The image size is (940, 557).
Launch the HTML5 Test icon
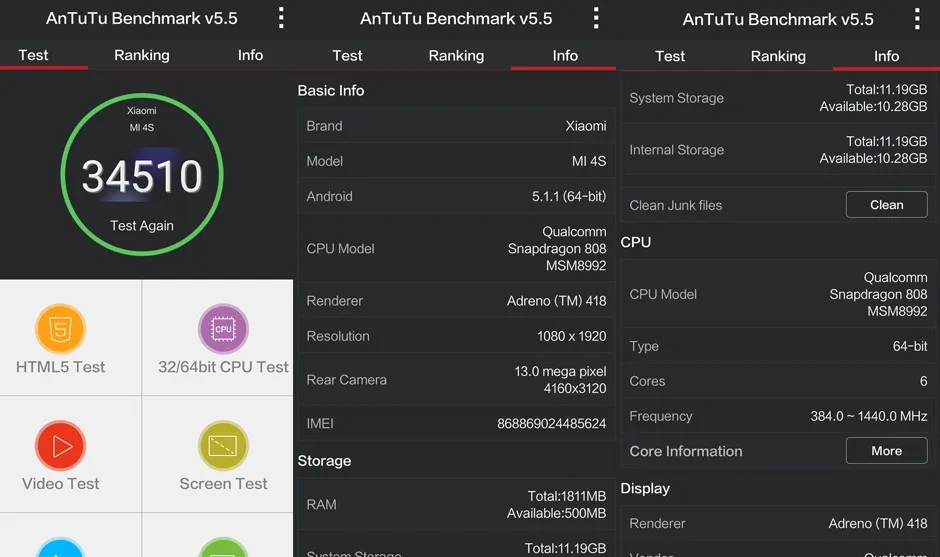point(61,329)
